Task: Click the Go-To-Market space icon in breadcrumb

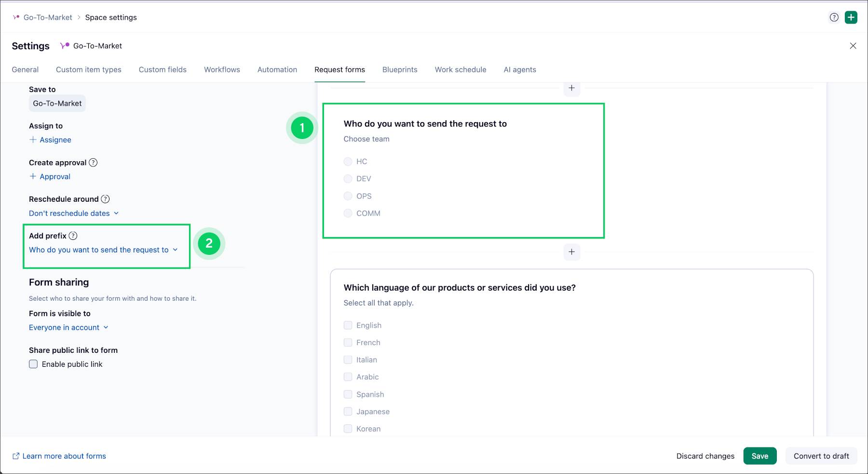Action: [x=16, y=17]
